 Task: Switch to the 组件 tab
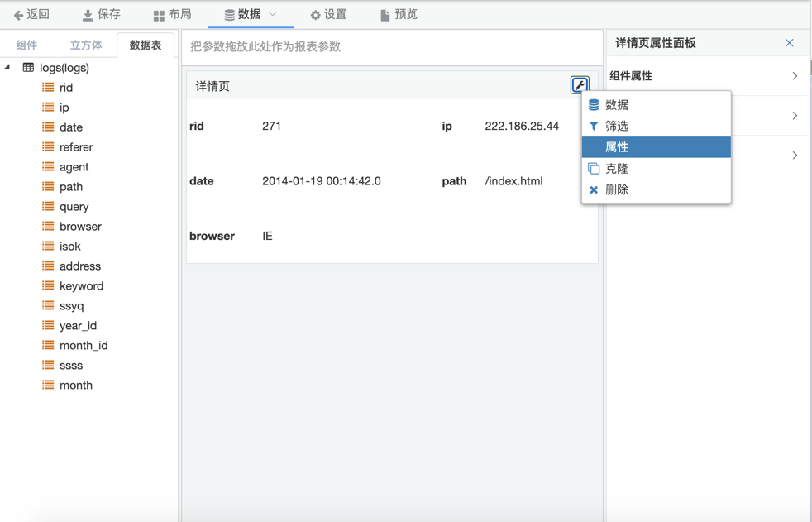click(26, 45)
